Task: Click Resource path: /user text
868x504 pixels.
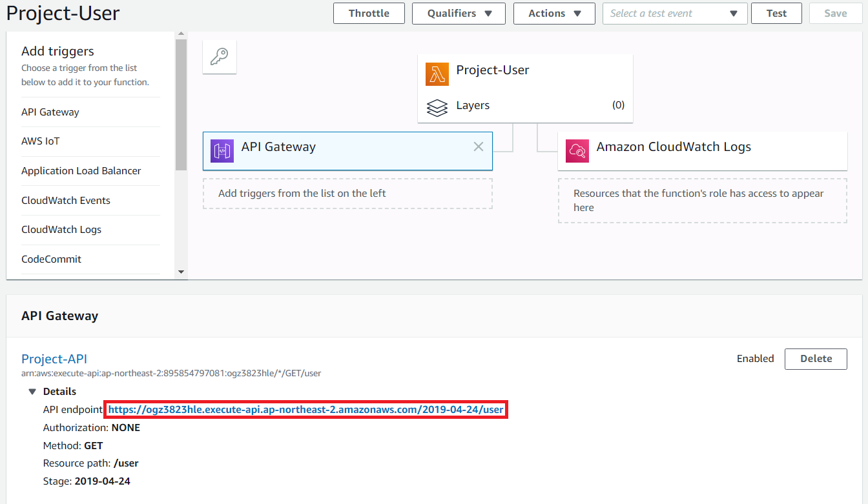Action: click(x=91, y=463)
